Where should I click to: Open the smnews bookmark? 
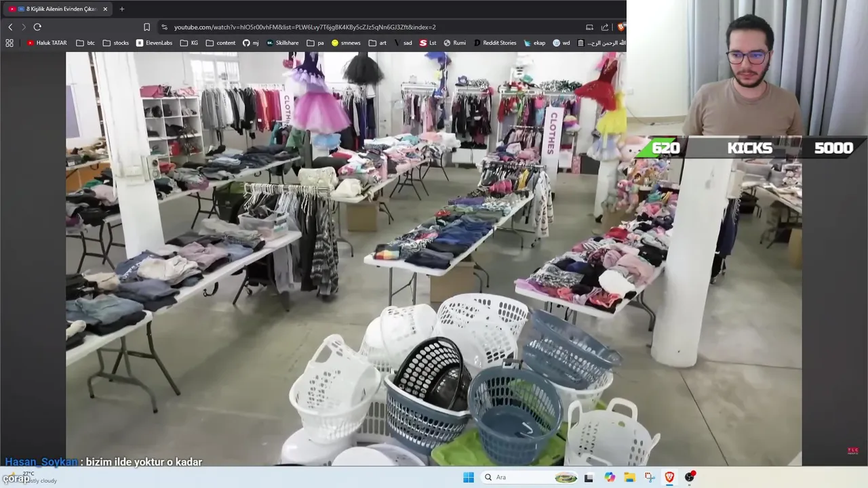coord(346,43)
